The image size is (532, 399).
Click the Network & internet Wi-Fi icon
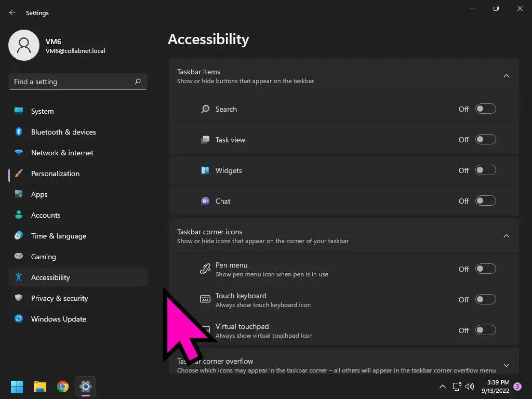click(19, 153)
